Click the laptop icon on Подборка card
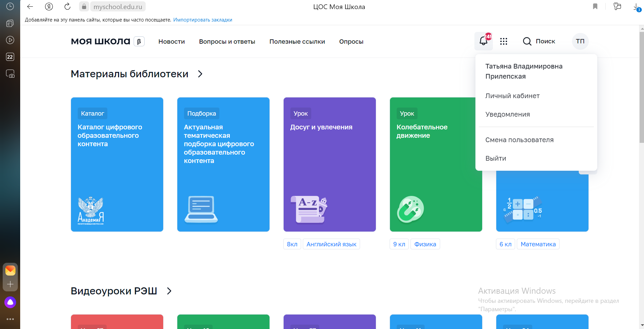This screenshot has width=644, height=329. [x=201, y=209]
